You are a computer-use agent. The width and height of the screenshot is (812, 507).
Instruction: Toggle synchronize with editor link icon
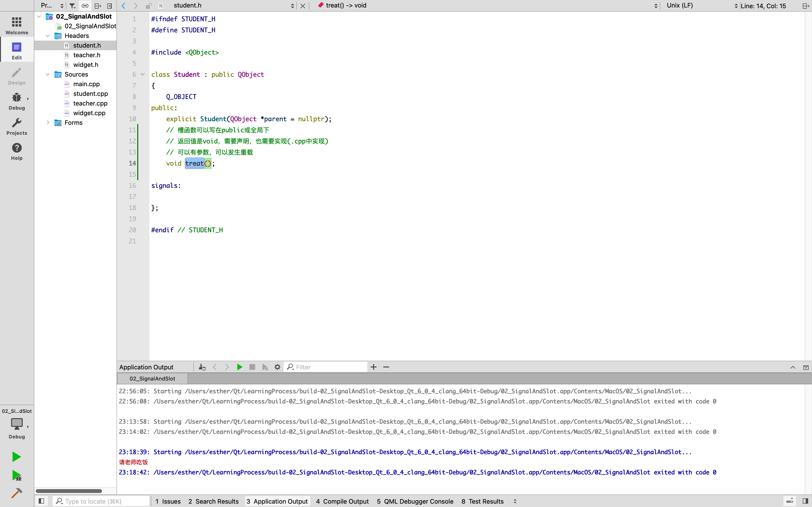point(85,6)
